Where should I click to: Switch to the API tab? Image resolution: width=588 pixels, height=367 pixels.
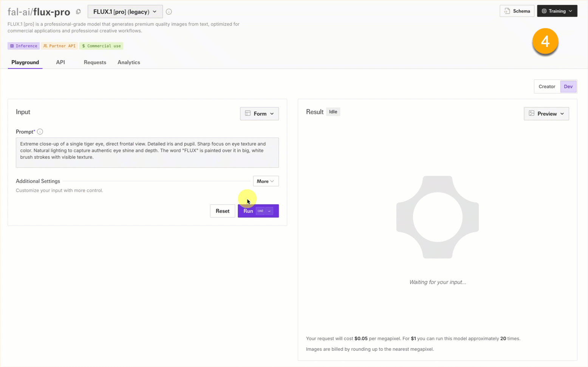(x=60, y=62)
